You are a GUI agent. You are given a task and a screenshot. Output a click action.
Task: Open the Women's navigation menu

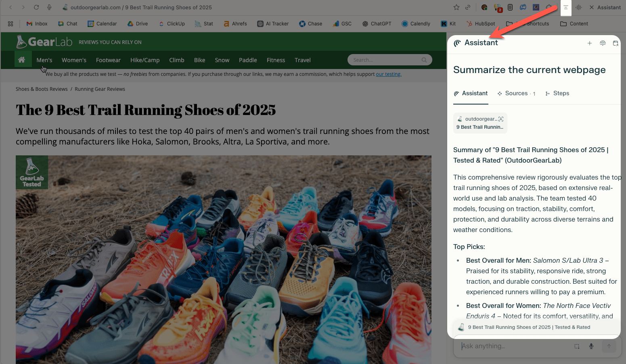pyautogui.click(x=74, y=60)
